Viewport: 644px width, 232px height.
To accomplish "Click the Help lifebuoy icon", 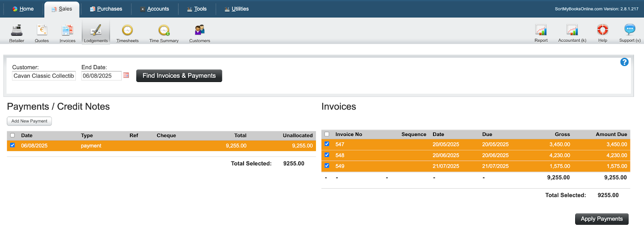I will (x=603, y=30).
